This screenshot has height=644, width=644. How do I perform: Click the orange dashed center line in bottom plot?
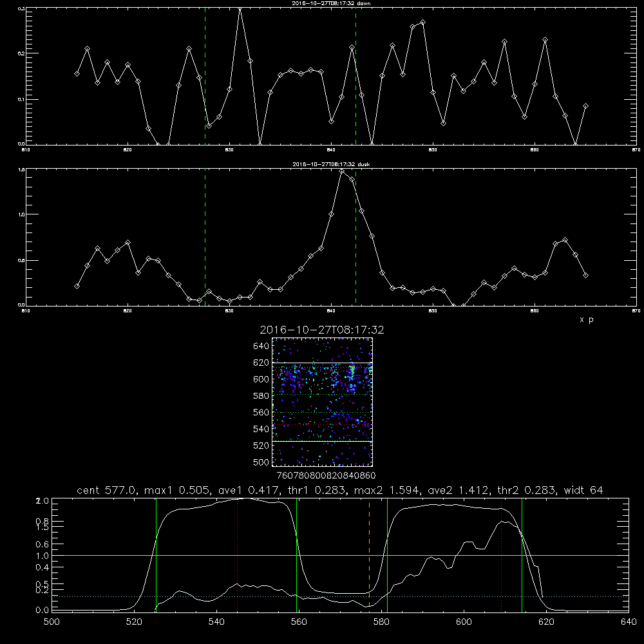click(x=369, y=554)
